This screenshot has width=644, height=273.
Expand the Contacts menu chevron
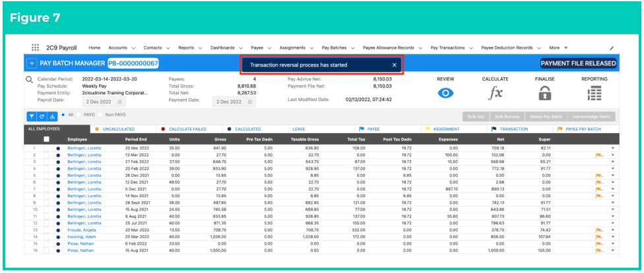(168, 48)
